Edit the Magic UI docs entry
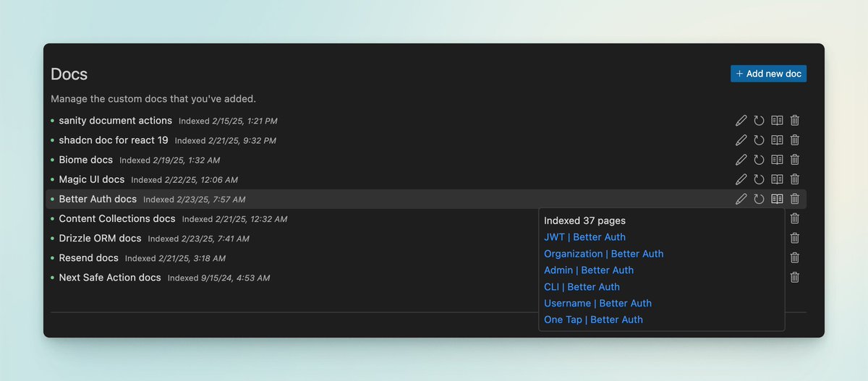868x381 pixels. [741, 179]
